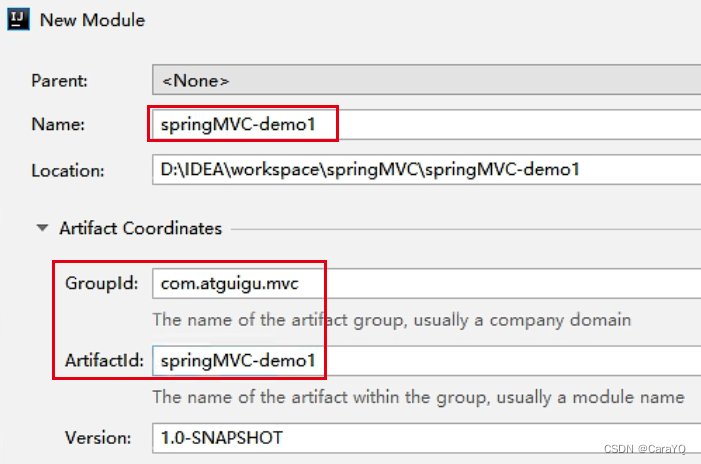Click the Location: label
This screenshot has height=464, width=701.
pos(68,171)
